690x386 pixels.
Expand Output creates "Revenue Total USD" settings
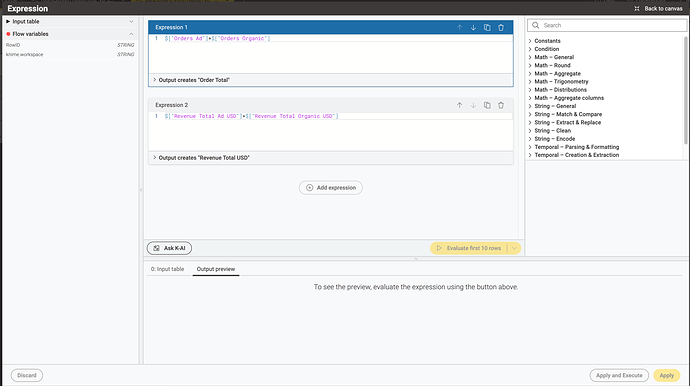pos(154,158)
